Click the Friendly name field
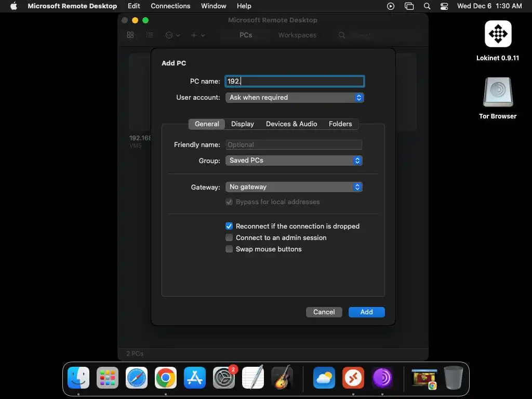This screenshot has height=399, width=532. (x=294, y=144)
